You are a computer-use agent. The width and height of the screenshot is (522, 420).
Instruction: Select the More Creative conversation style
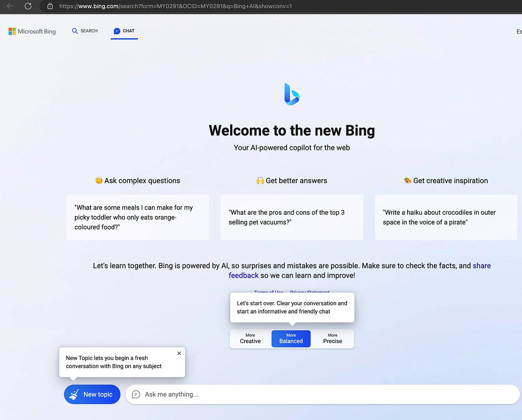(250, 338)
